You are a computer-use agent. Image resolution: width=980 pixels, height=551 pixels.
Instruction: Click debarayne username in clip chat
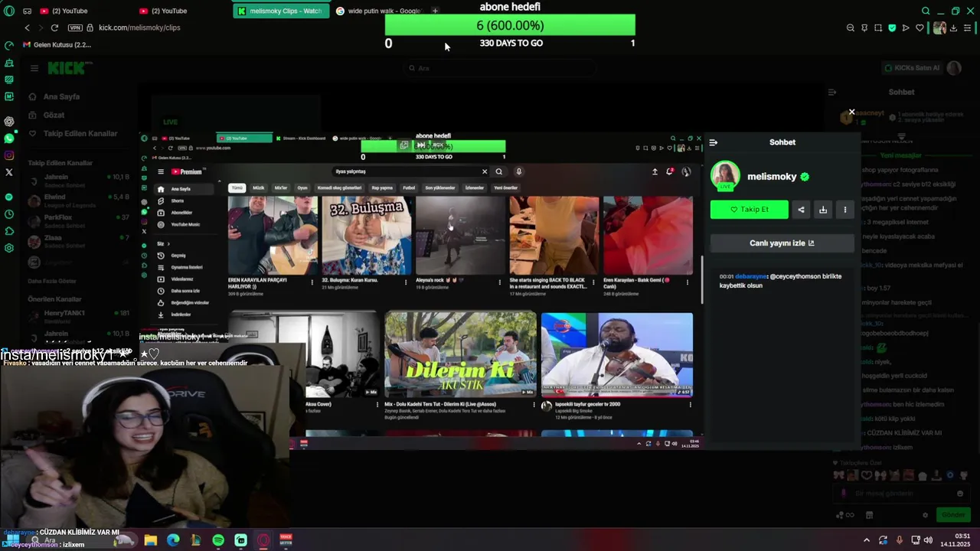tap(750, 276)
